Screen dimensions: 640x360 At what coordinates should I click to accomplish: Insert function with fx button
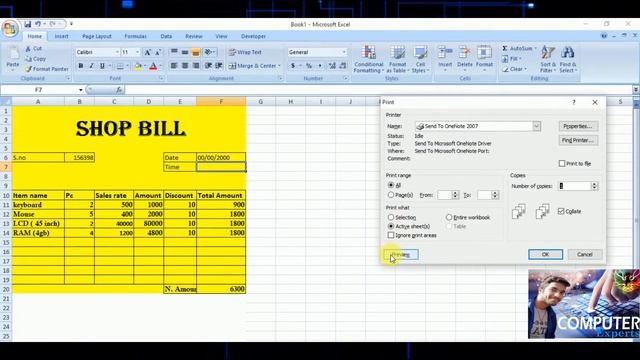pos(119,90)
